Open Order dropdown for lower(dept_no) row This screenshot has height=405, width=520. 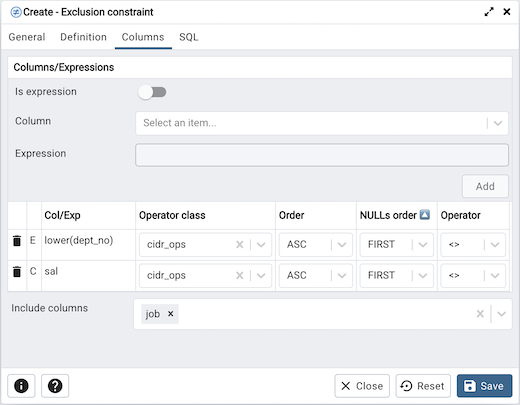point(316,245)
